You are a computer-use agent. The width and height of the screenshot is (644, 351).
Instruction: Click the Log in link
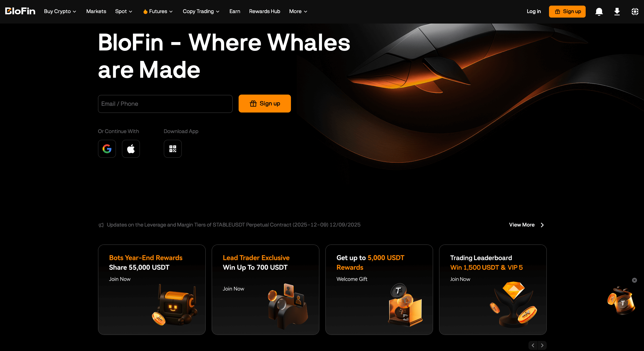tap(534, 11)
